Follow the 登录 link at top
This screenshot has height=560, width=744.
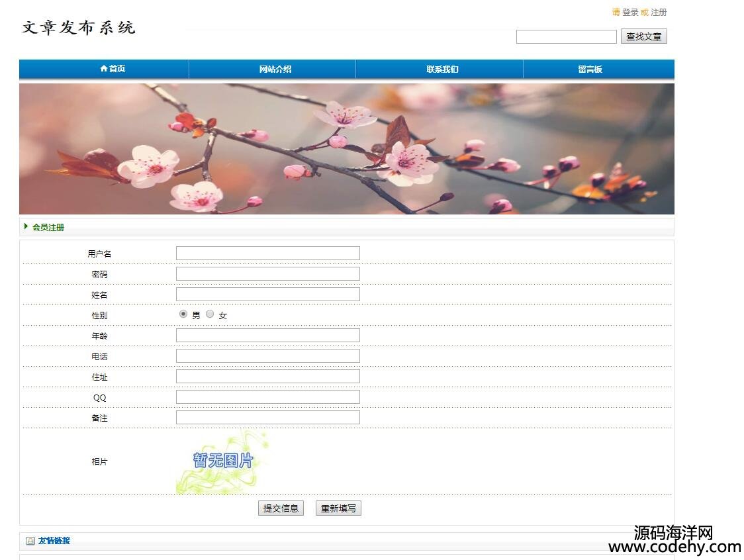[x=630, y=13]
